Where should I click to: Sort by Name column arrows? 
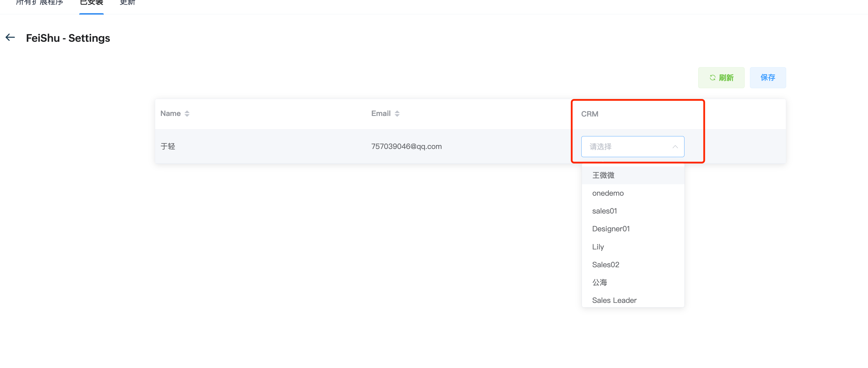click(x=187, y=114)
